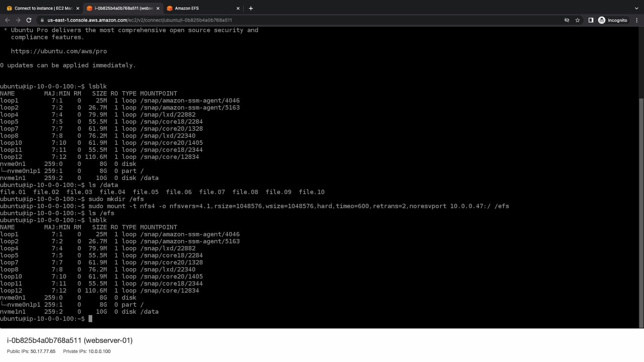Bookmark this page with star icon
The width and height of the screenshot is (644, 362).
(578, 20)
